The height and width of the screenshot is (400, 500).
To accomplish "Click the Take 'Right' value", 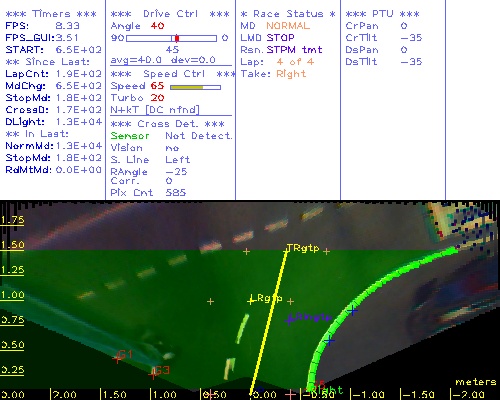I will tap(291, 74).
